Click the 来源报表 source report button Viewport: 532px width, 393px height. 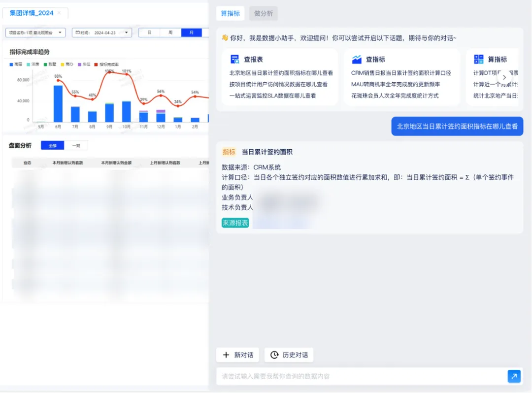click(234, 223)
